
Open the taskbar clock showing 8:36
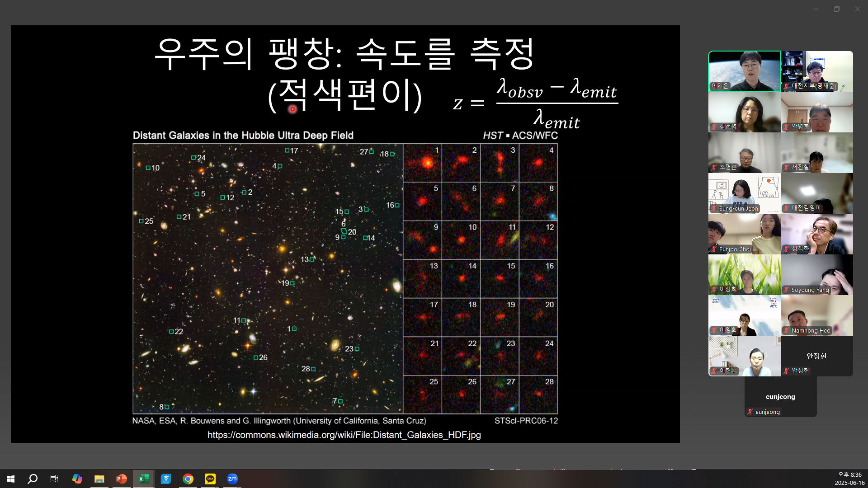coord(849,479)
